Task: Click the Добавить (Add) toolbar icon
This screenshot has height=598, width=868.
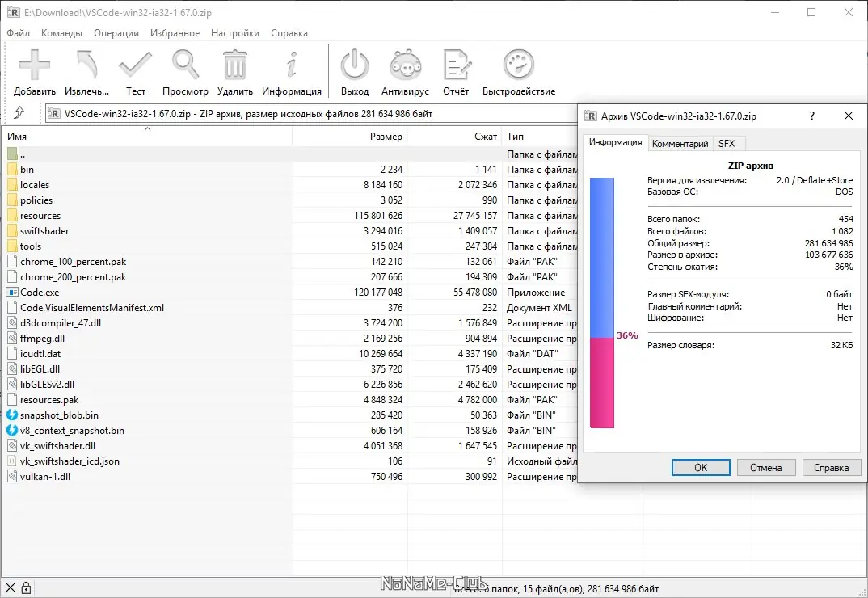Action: coord(34,65)
